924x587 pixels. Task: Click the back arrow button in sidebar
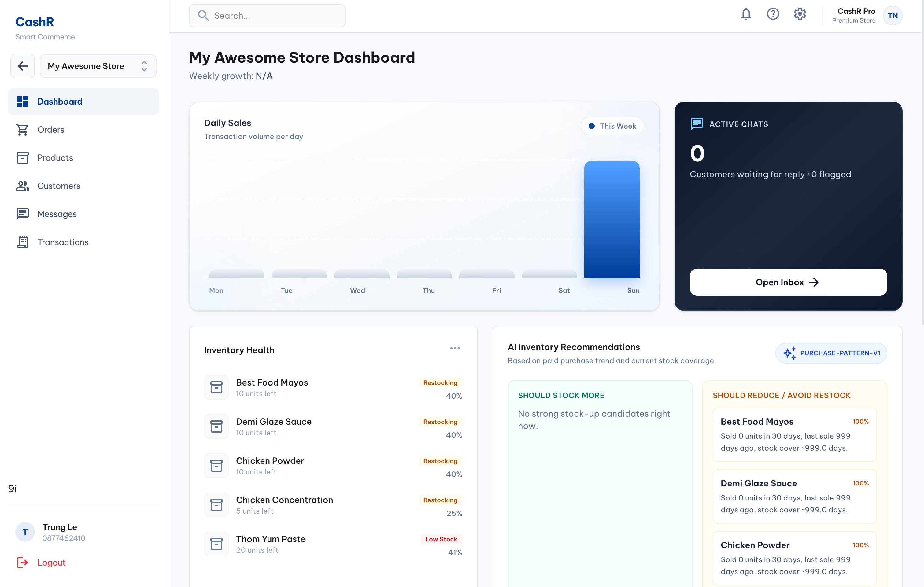pos(23,66)
